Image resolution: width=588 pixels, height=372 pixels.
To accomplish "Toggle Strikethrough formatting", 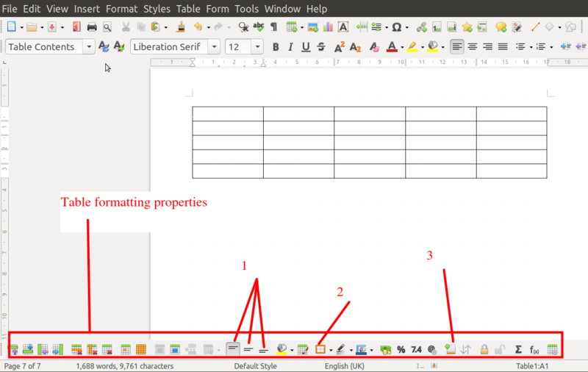I will click(321, 47).
